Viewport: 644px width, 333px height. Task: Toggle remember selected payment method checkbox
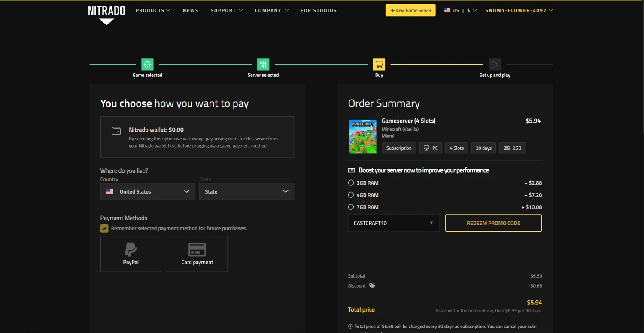pyautogui.click(x=104, y=228)
